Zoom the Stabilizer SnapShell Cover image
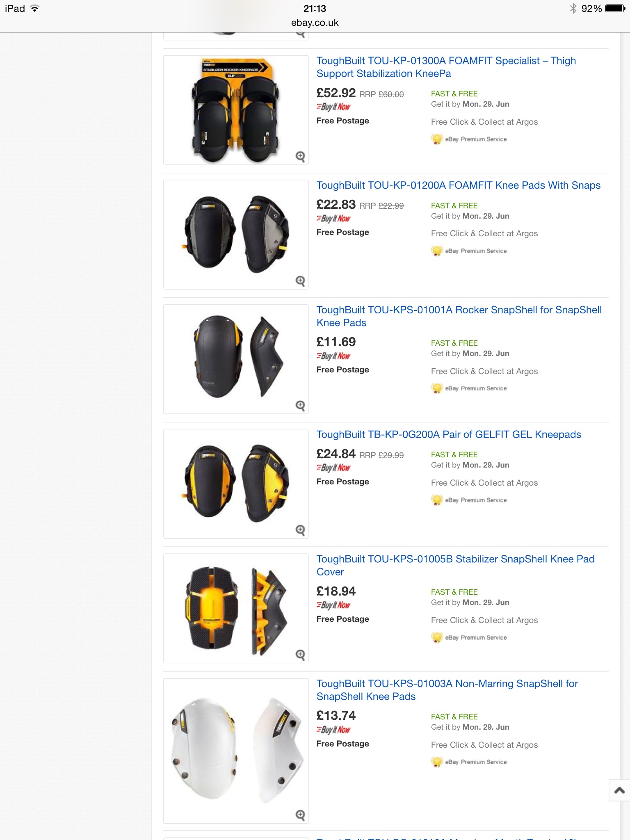Image resolution: width=630 pixels, height=840 pixels. [x=300, y=655]
